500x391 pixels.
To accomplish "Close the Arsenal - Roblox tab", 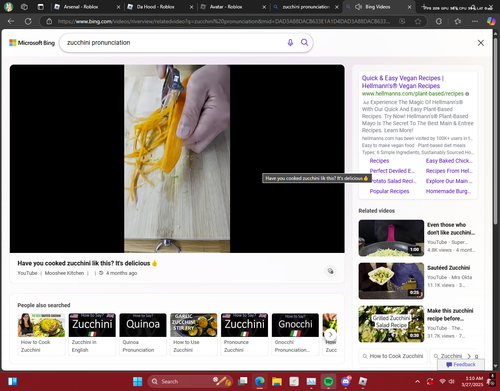I will point(118,7).
